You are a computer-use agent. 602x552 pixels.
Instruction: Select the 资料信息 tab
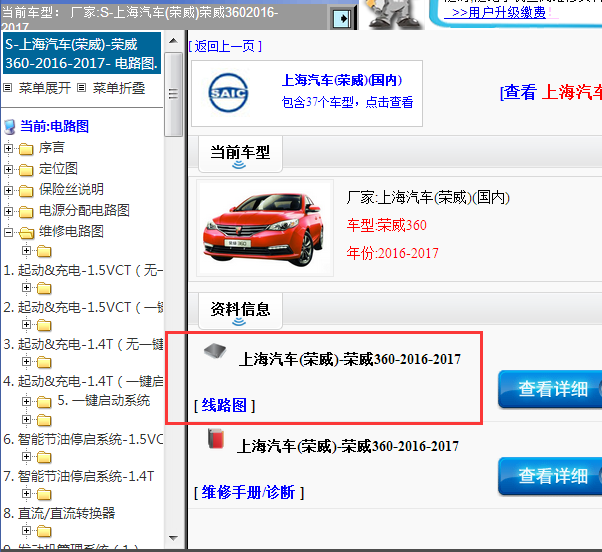click(x=240, y=311)
